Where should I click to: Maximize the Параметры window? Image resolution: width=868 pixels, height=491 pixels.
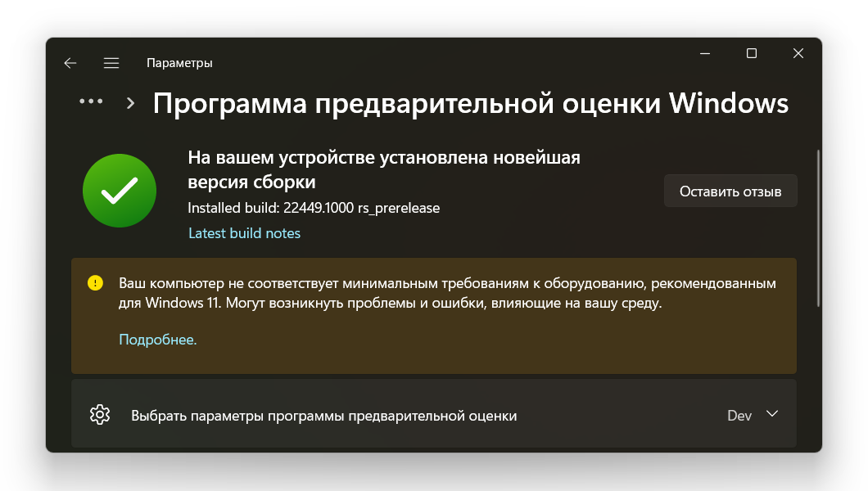(x=752, y=54)
